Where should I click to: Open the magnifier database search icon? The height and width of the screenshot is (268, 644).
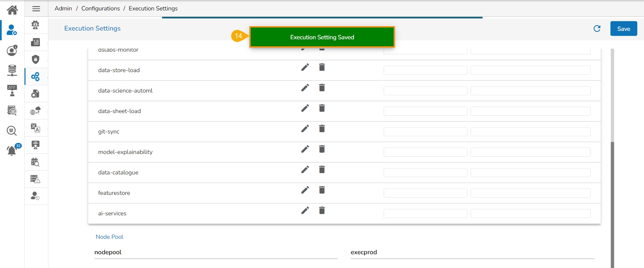click(12, 130)
